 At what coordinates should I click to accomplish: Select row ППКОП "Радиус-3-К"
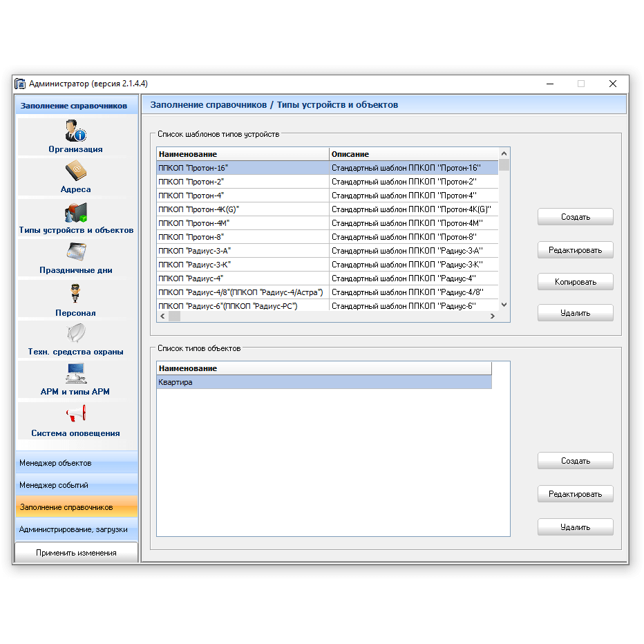point(328,265)
